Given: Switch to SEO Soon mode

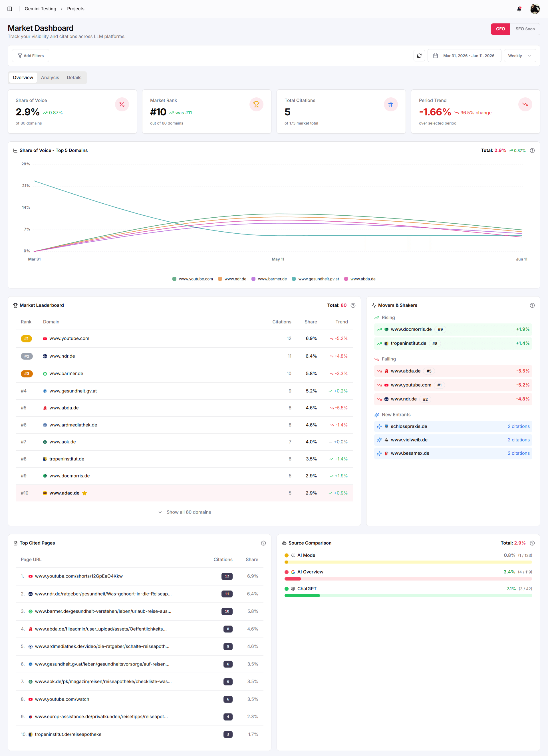Looking at the screenshot, I should [x=525, y=29].
